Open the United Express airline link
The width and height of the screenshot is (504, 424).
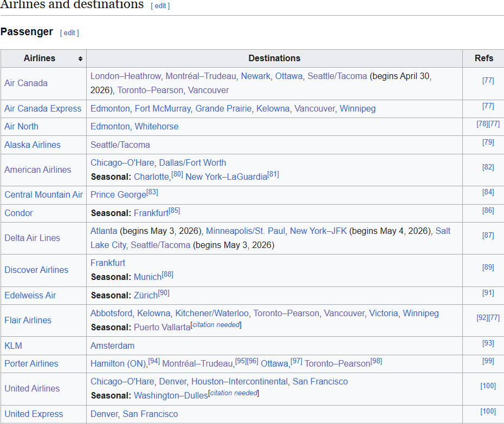point(34,414)
